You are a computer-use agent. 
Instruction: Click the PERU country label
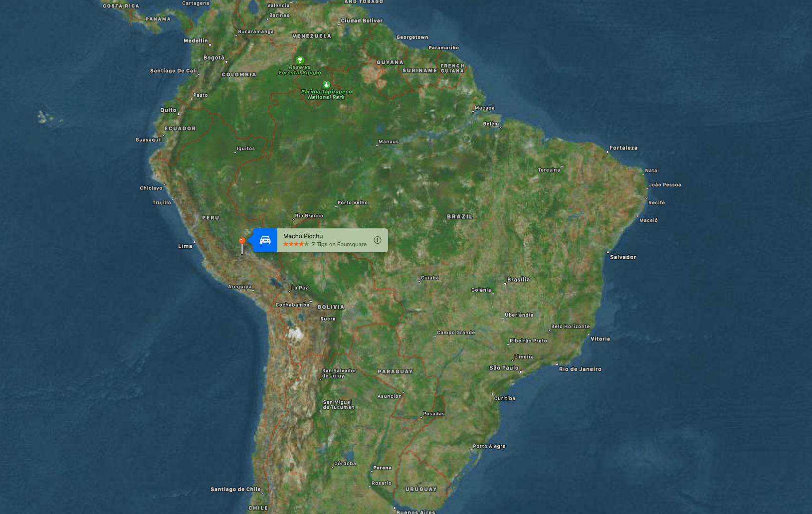coord(211,218)
